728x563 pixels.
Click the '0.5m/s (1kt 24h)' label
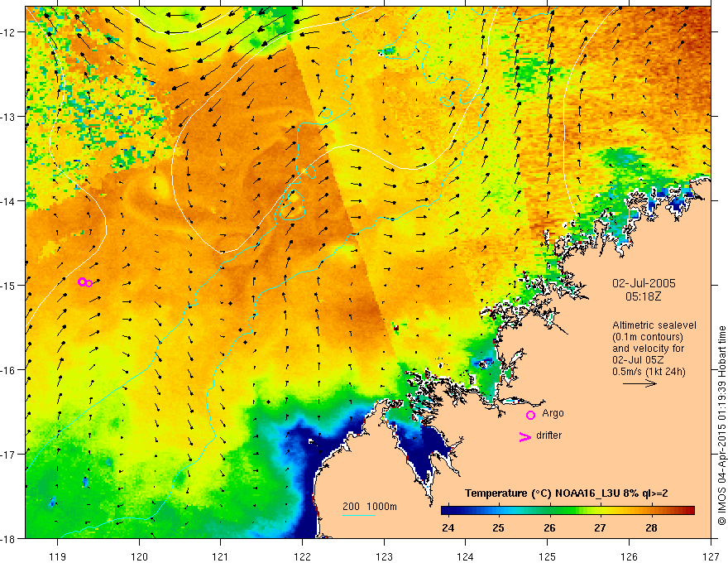point(649,372)
